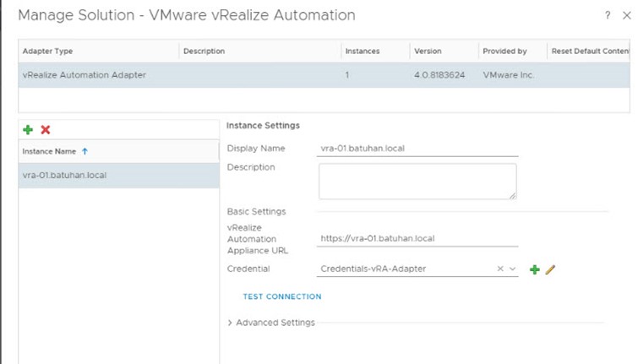638x364 pixels.
Task: Edit the Display Name field
Action: (417, 149)
